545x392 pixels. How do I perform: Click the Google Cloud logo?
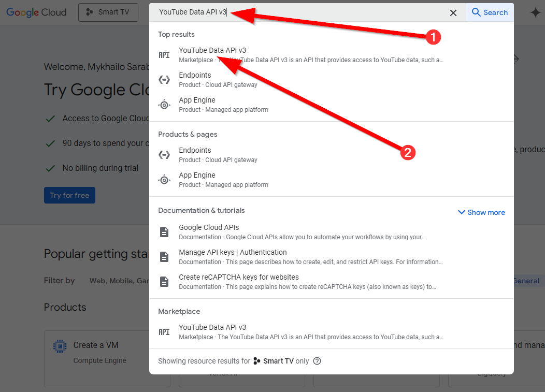click(36, 12)
